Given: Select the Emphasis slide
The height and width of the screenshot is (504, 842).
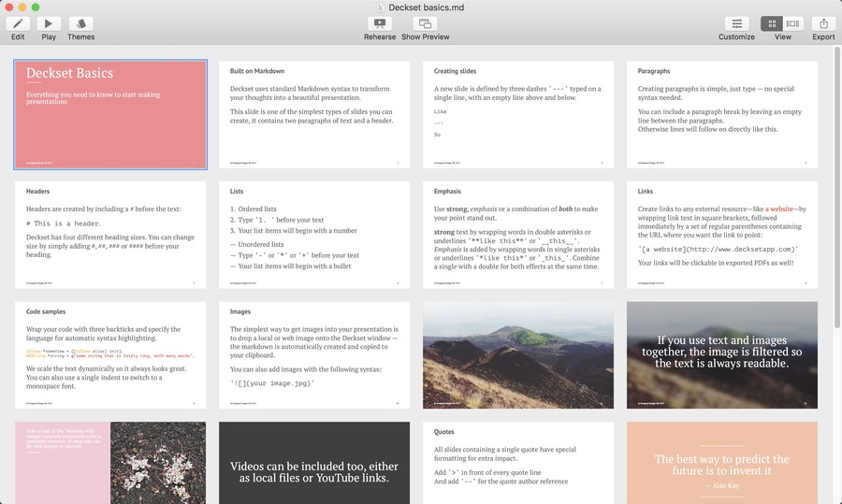Looking at the screenshot, I should tap(518, 235).
